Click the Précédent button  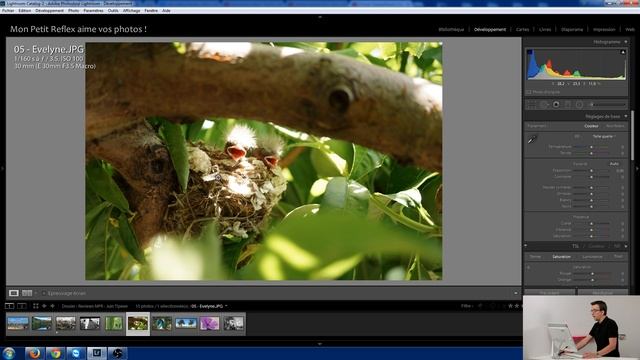point(550,292)
